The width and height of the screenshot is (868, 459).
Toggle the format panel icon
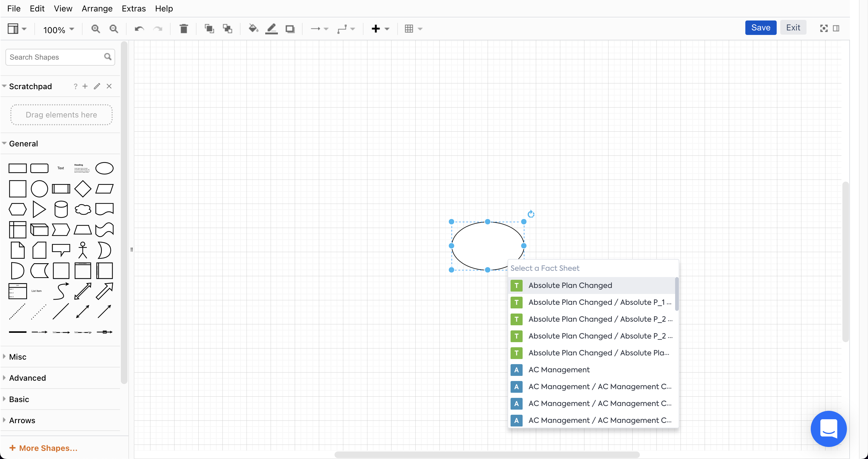[836, 28]
